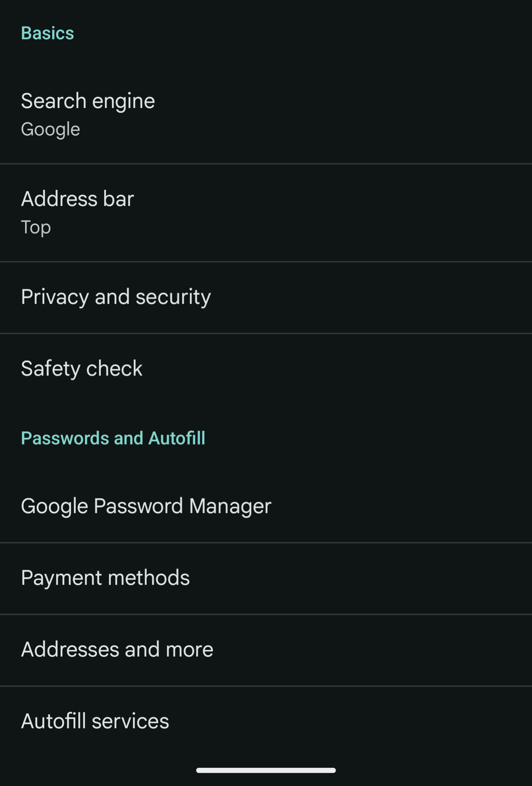Tap the Top value under Address bar
The image size is (532, 786).
click(36, 227)
